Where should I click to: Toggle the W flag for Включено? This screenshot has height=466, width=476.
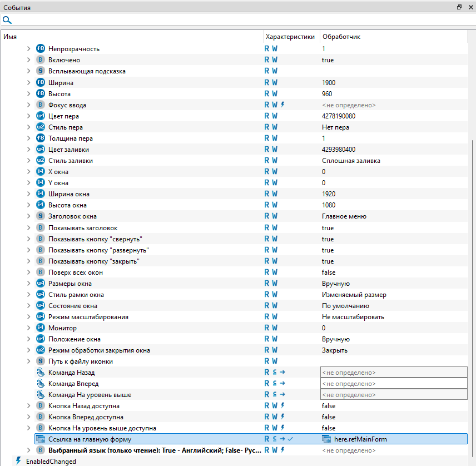coord(275,60)
